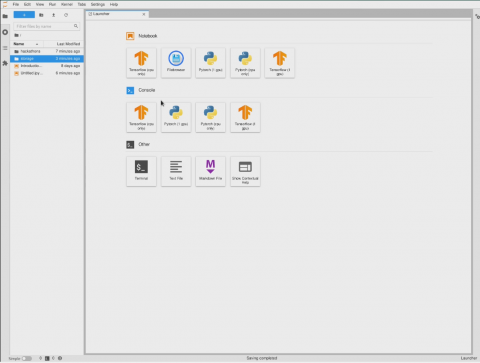Open Tensorflow (1 gpu) console card
Viewport: 480px width, 363px height.
(x=245, y=117)
